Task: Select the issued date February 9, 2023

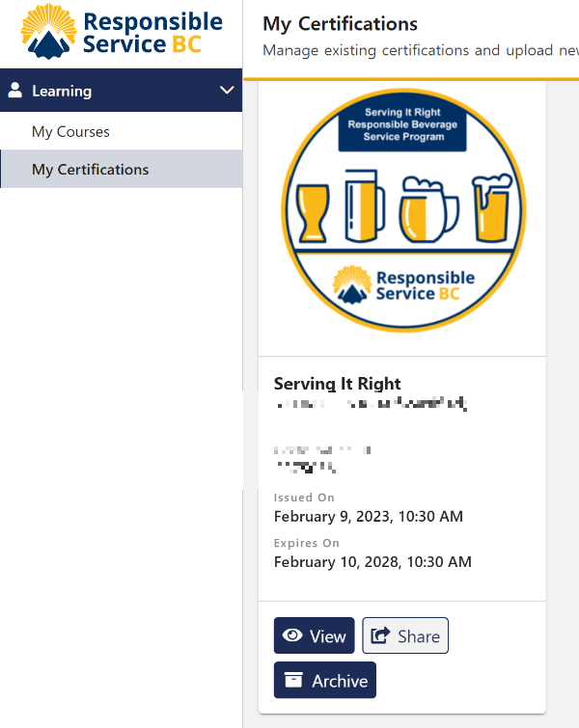Action: [369, 516]
